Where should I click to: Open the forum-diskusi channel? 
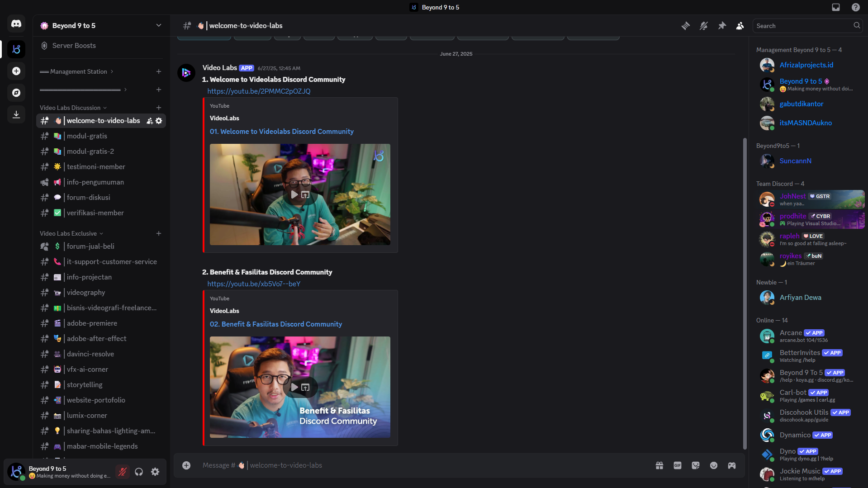(x=101, y=198)
